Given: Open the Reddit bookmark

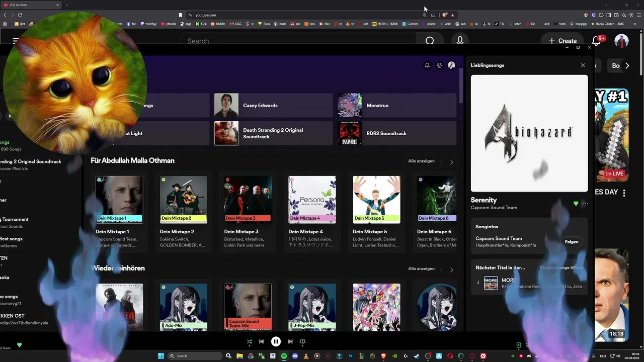Looking at the screenshot, I should pyautogui.click(x=218, y=24).
